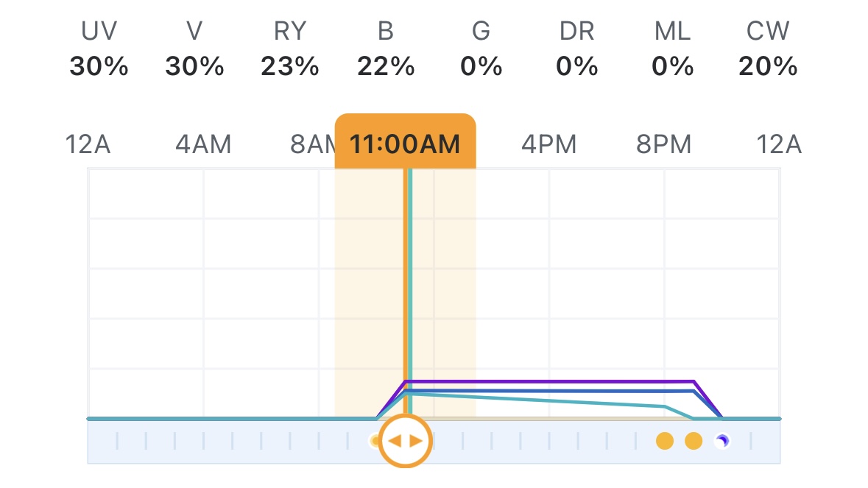
Task: Select the first orange point below 8PM
Action: pos(665,441)
